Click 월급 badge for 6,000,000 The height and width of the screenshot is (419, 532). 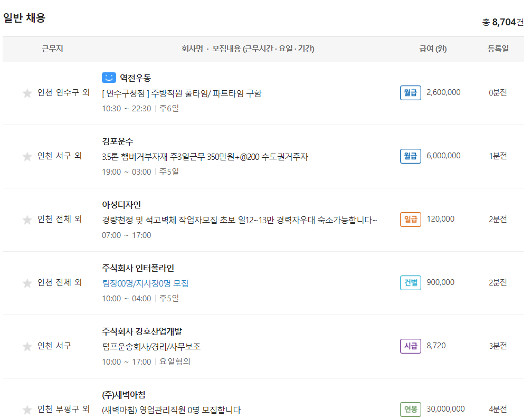pyautogui.click(x=411, y=156)
